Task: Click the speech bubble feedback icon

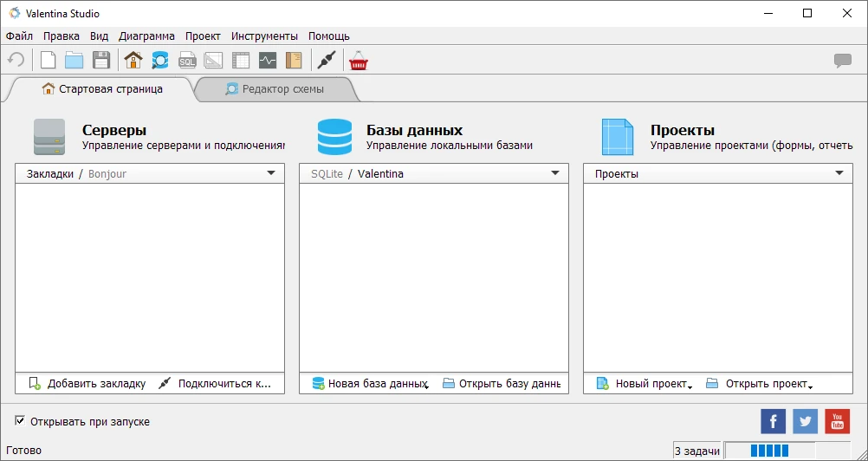Action: tap(842, 61)
